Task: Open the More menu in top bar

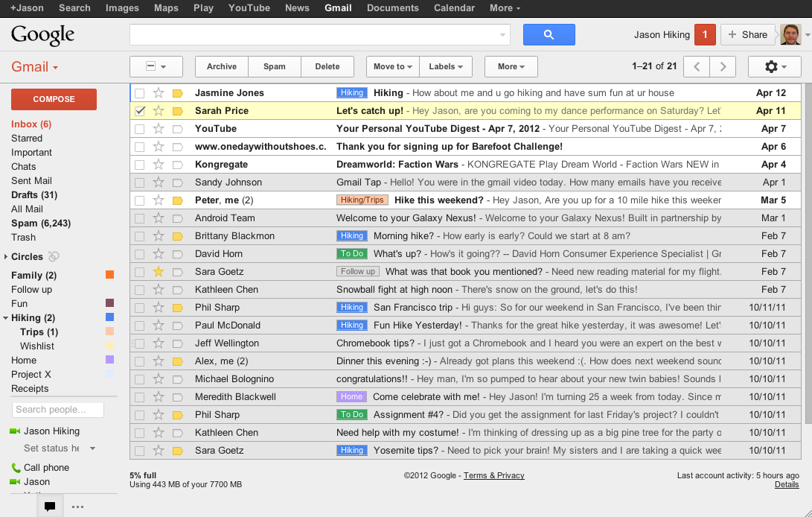Action: click(x=505, y=7)
